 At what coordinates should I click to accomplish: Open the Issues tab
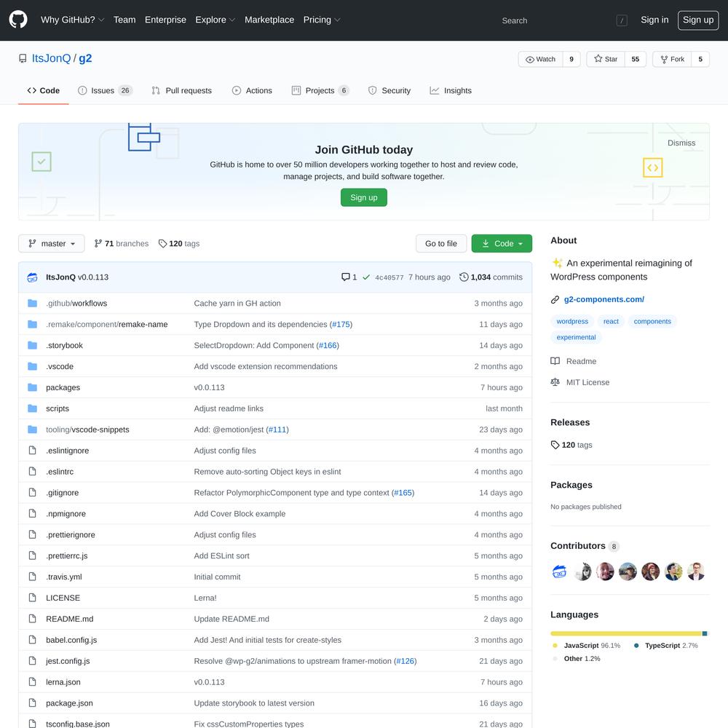[105, 90]
